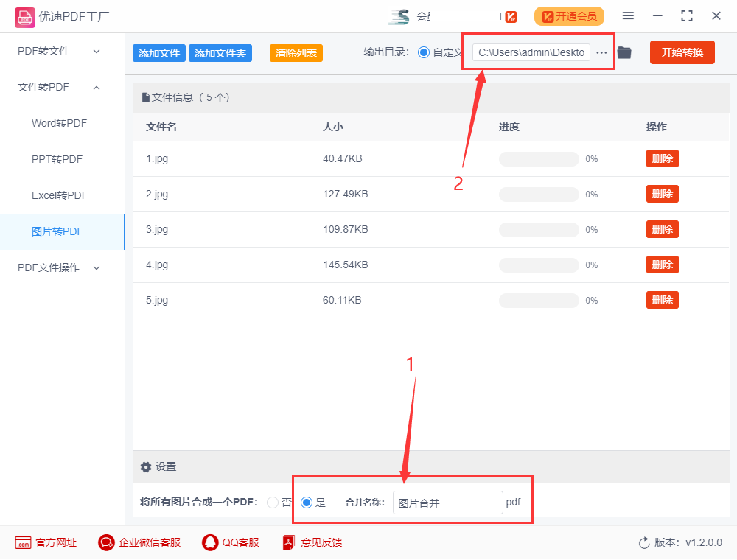
Task: Click the 开始转换 button
Action: coord(682,52)
